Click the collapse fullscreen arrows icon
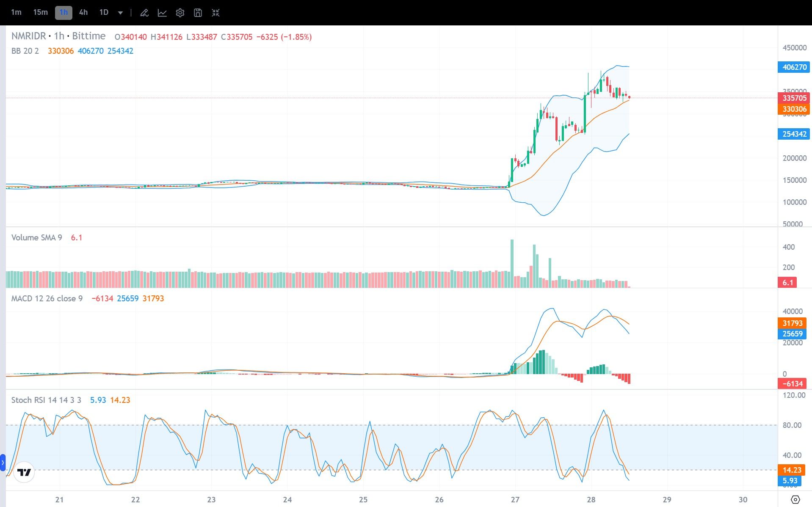Image resolution: width=812 pixels, height=507 pixels. coord(215,13)
